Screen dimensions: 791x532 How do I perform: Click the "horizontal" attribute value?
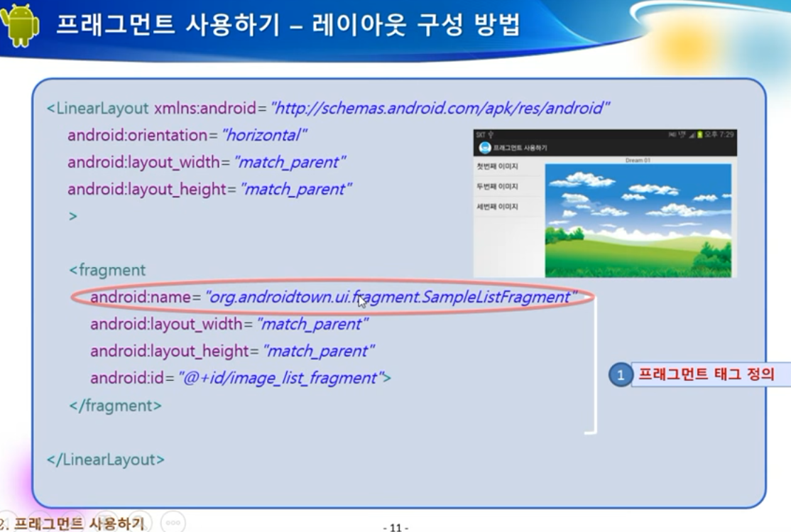[x=264, y=135]
